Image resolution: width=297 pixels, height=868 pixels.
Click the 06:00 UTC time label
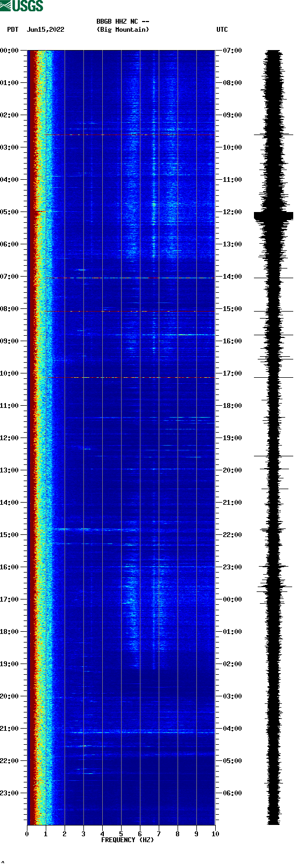(x=232, y=793)
